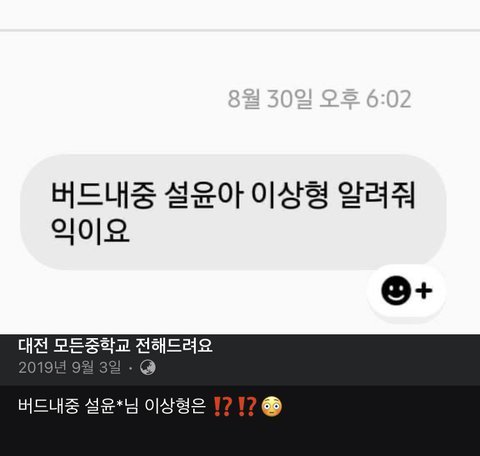Click the dot separator after the post date
The image size is (480, 456).
point(130,368)
